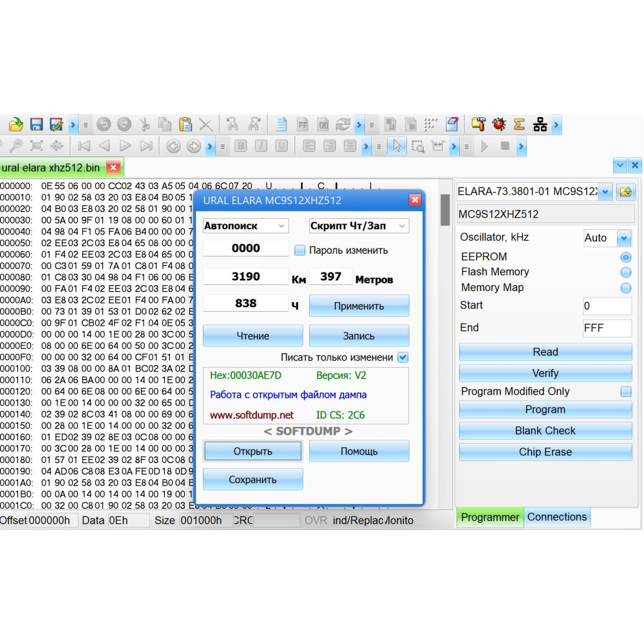Open the 'Скрипт Чт/Зап' dropdown
This screenshot has width=644, height=644.
pos(359,226)
